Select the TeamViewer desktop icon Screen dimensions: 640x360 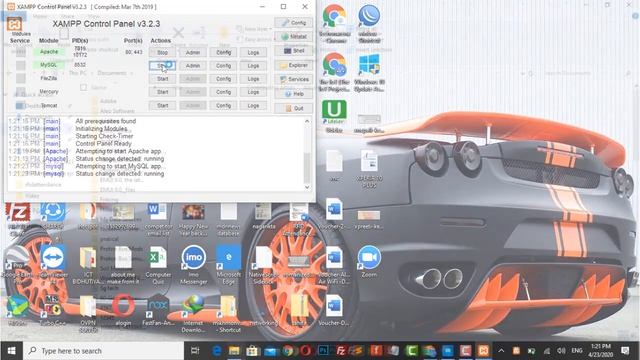tap(53, 265)
